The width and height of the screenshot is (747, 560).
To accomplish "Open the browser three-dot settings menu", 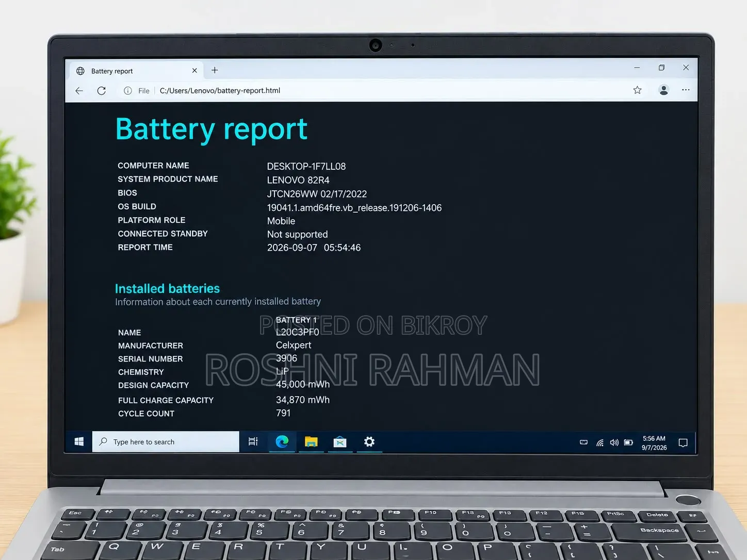I will pos(686,90).
